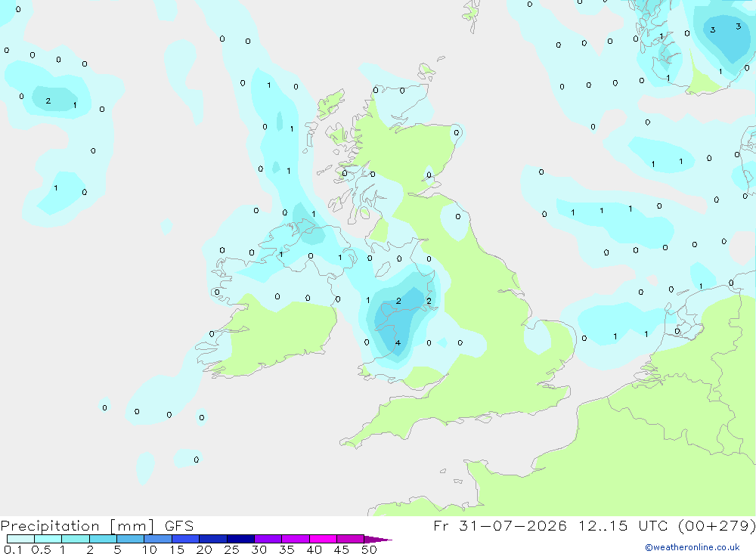
Task: Choose the navy swatch between 25 and 30
Action: [240, 539]
